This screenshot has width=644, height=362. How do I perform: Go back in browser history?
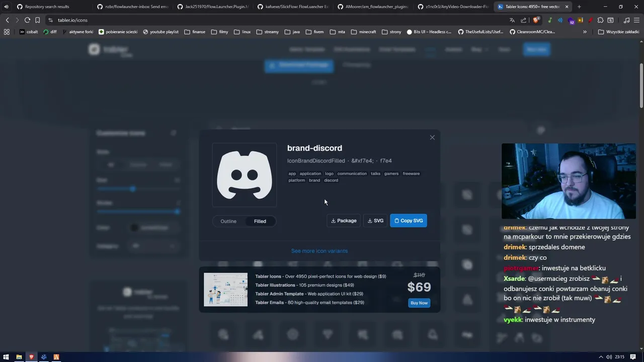(7, 20)
